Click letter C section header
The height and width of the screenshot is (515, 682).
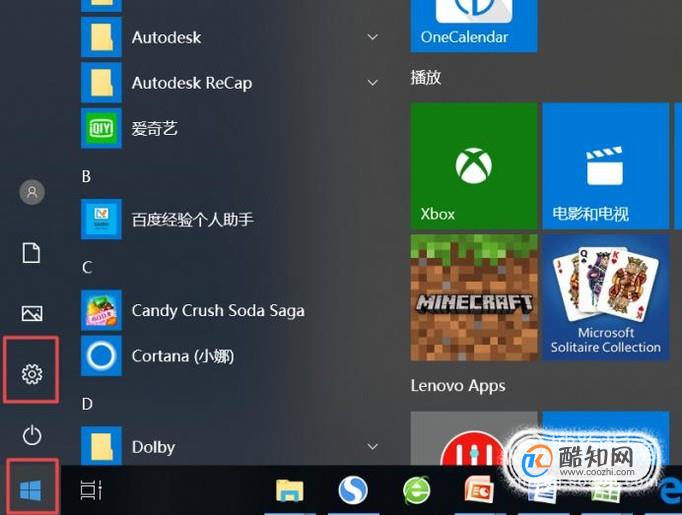87,267
